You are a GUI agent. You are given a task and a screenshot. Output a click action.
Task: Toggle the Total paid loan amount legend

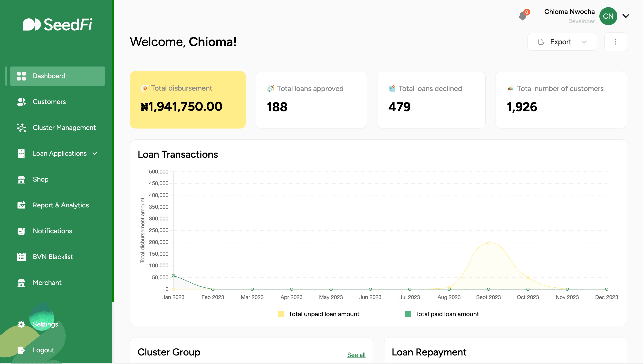[408, 314]
